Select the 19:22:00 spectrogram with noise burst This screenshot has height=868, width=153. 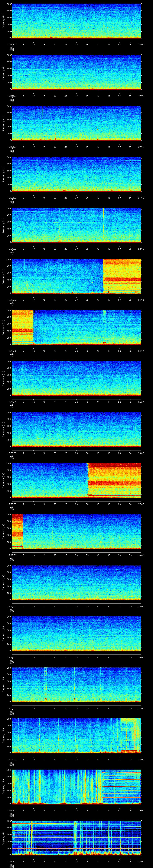76,276
